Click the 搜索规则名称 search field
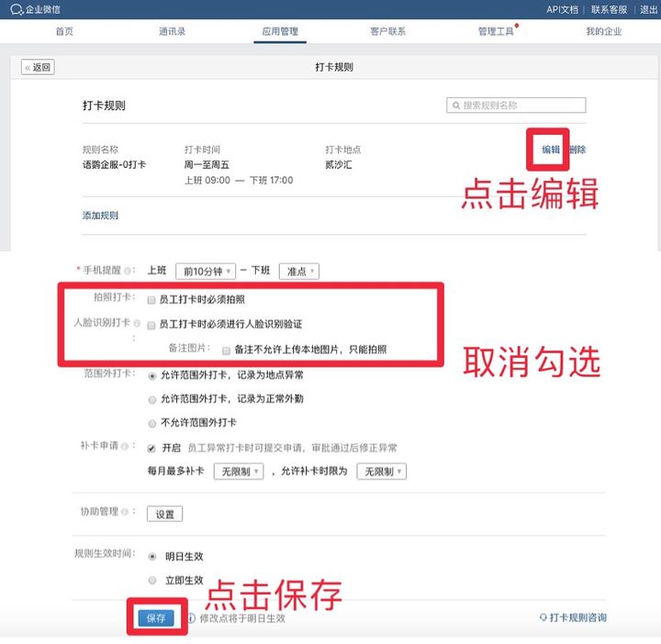The height and width of the screenshot is (644, 661). click(x=521, y=105)
